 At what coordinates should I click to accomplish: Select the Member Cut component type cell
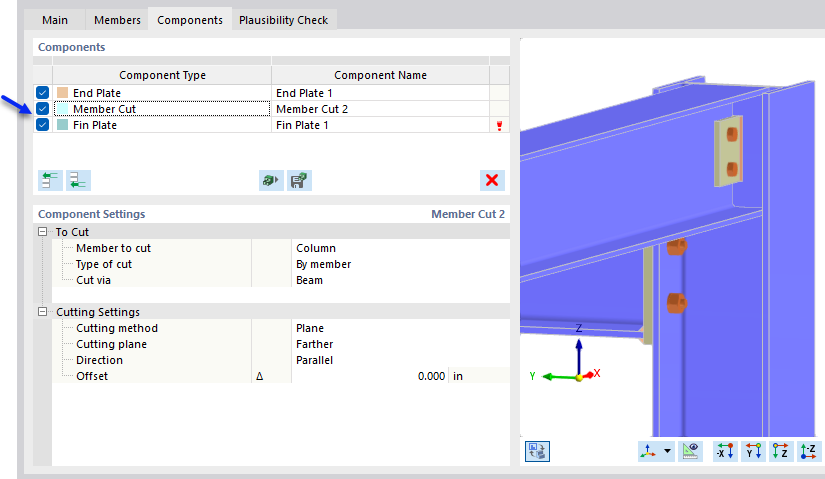point(162,109)
